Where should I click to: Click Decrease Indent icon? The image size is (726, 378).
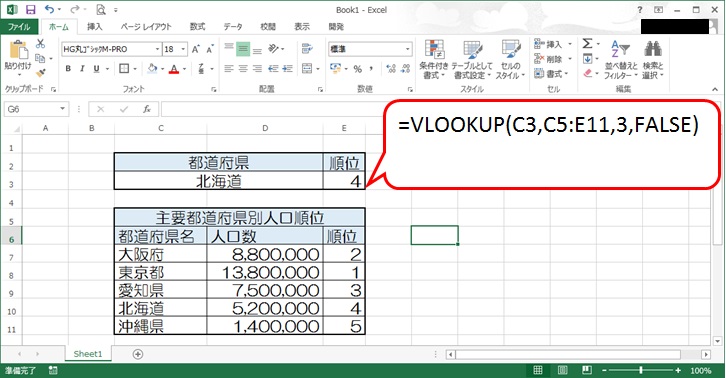(273, 69)
